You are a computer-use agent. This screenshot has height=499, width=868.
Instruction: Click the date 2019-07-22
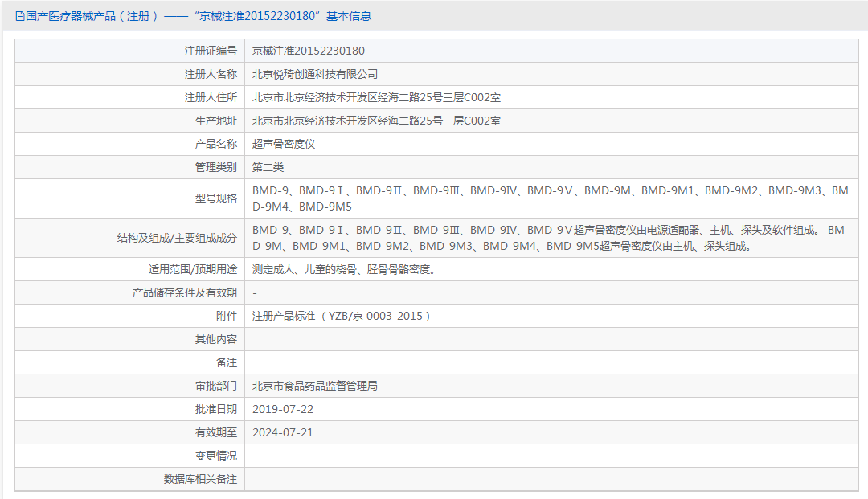283,409
